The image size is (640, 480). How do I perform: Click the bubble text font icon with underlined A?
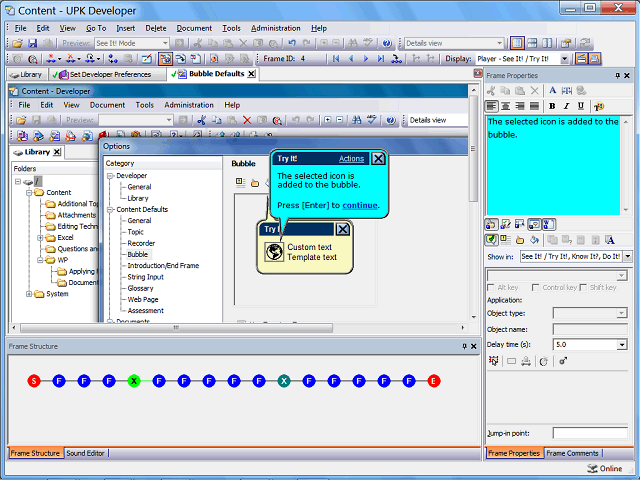tap(610, 240)
